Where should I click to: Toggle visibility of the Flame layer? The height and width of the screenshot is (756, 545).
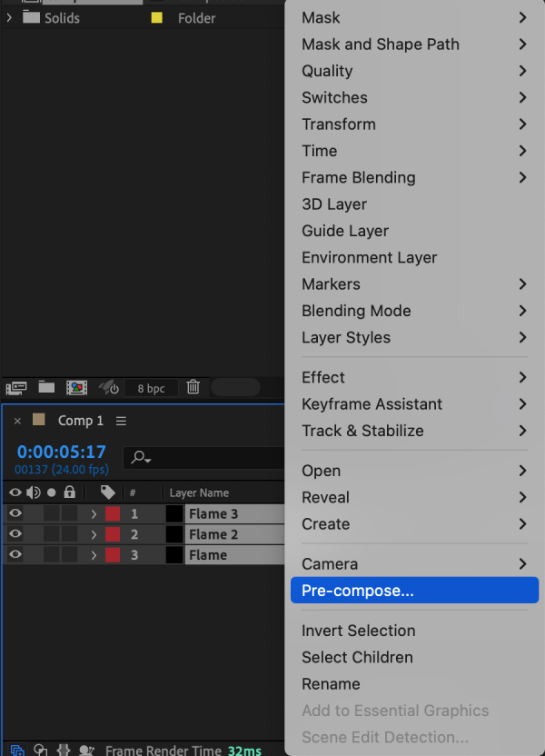click(x=15, y=555)
